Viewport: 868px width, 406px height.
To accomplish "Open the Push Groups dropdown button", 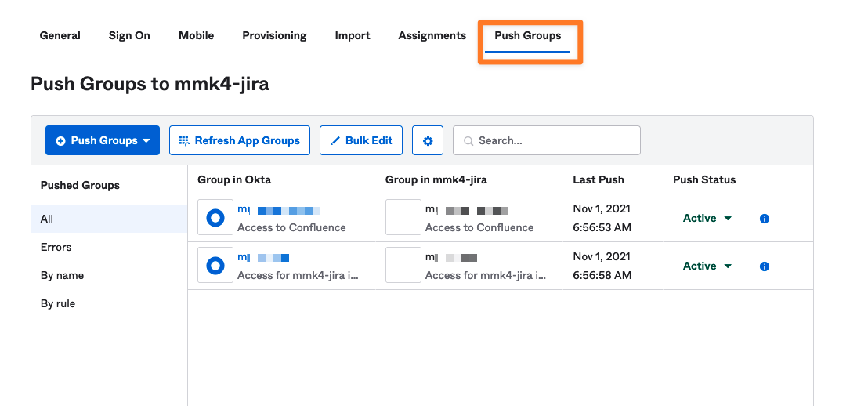I will coord(103,140).
